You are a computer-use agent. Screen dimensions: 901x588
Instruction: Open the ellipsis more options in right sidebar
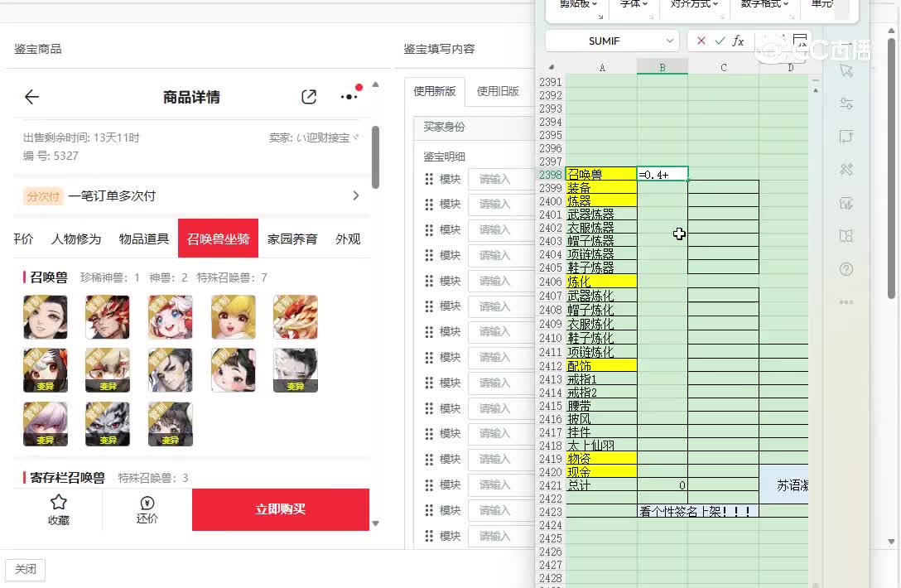click(x=846, y=302)
